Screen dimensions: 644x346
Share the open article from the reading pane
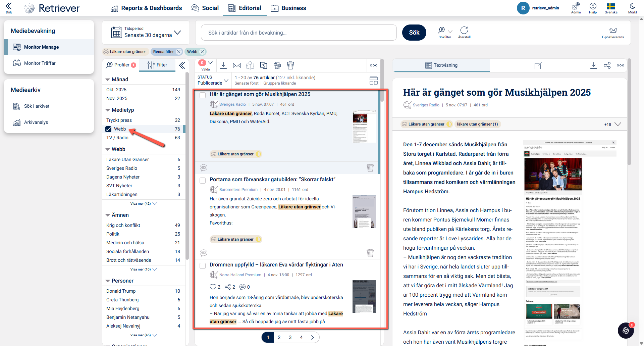607,65
